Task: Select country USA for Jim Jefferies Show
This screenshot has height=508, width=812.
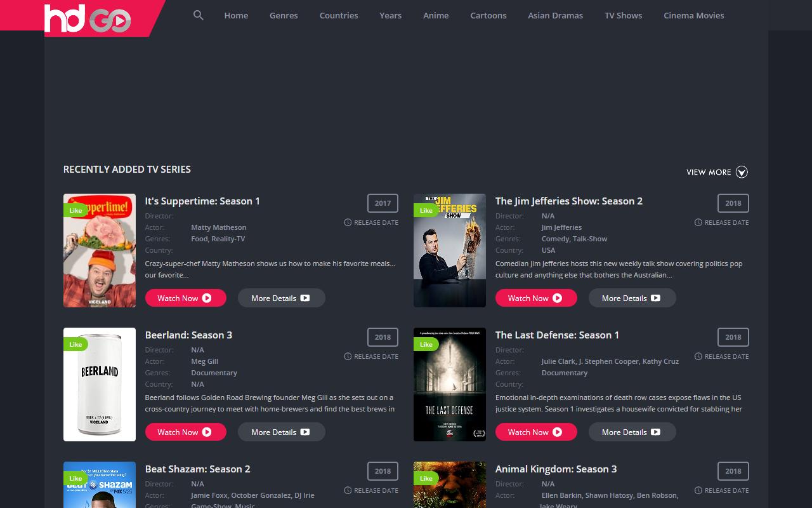Action: (548, 250)
